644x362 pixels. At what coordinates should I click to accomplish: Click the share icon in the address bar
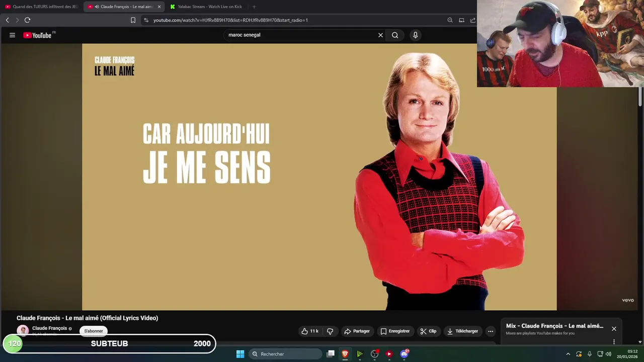[x=473, y=20]
